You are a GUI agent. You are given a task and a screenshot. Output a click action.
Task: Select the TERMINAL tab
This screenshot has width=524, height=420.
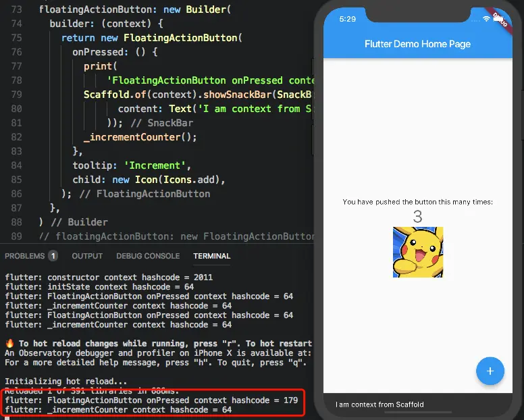(x=212, y=256)
